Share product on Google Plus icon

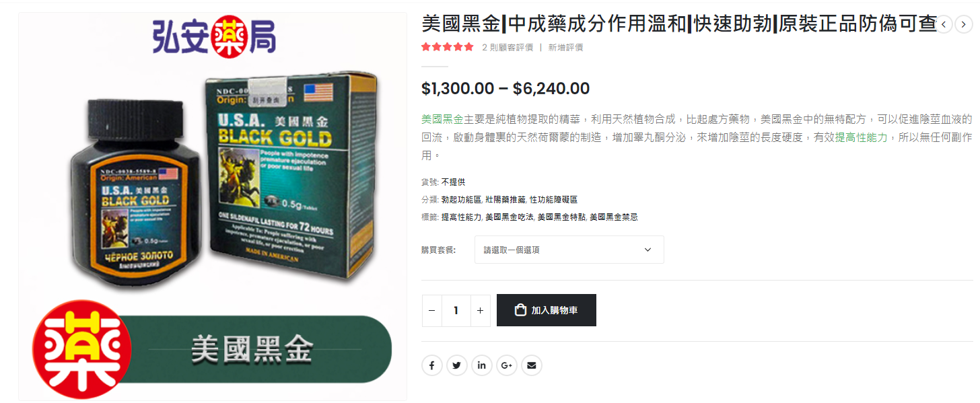(507, 365)
